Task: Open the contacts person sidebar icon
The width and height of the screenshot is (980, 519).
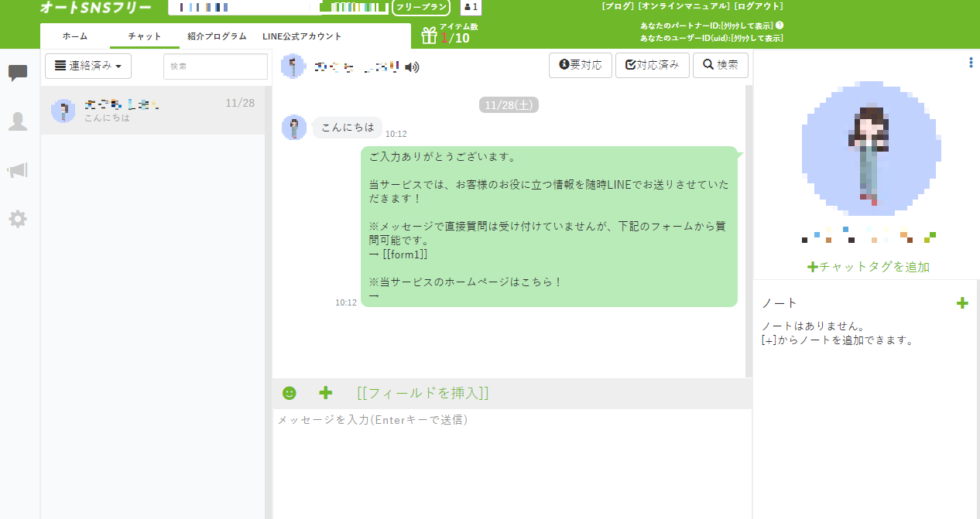Action: [x=18, y=121]
